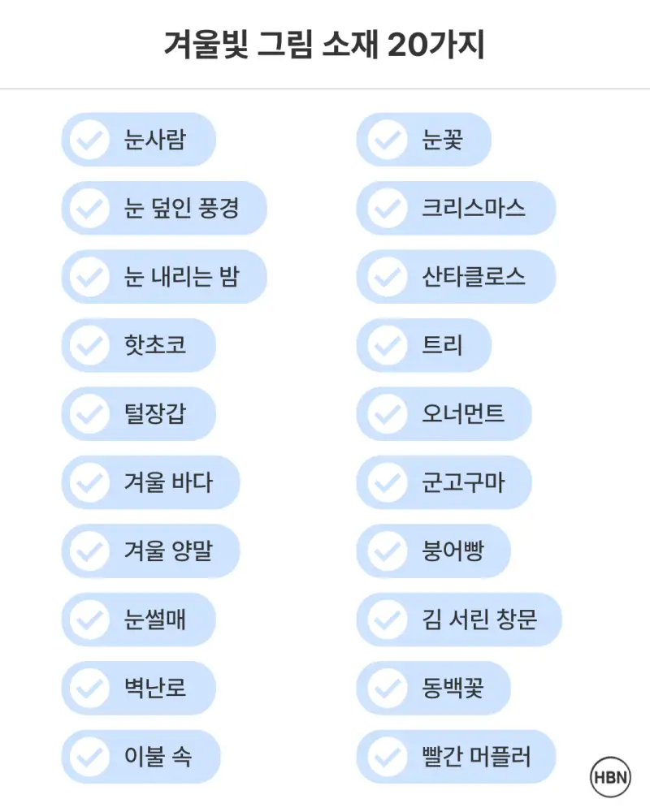Click the checkmark next to 핫초코
This screenshot has width=650, height=812.
(89, 346)
